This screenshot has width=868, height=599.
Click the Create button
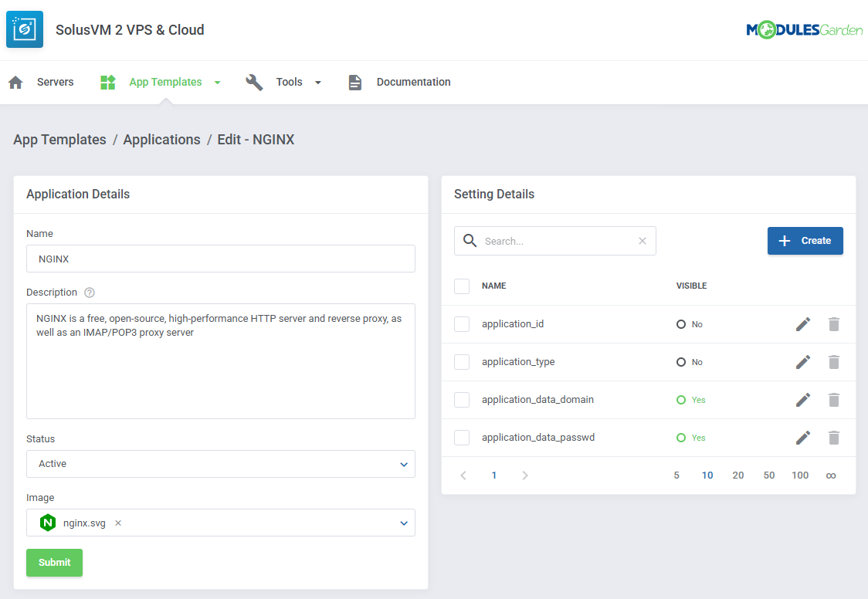805,241
